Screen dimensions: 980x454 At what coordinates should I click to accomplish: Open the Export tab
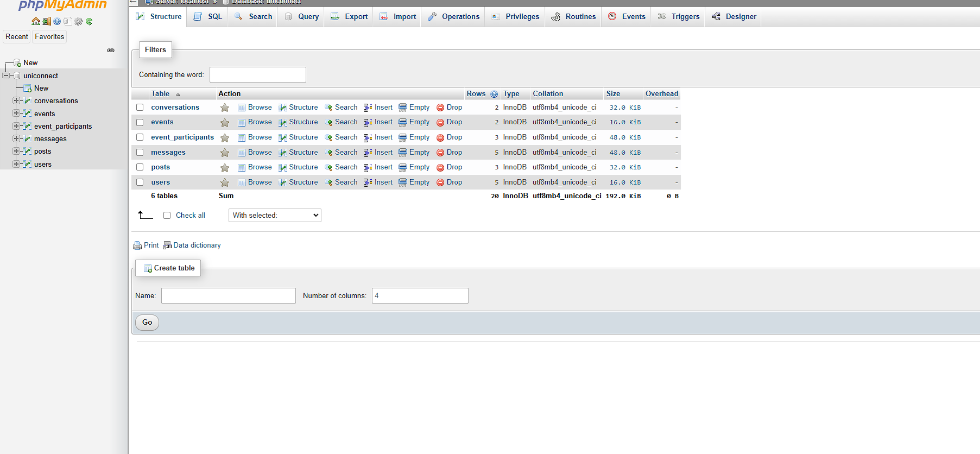click(x=349, y=17)
